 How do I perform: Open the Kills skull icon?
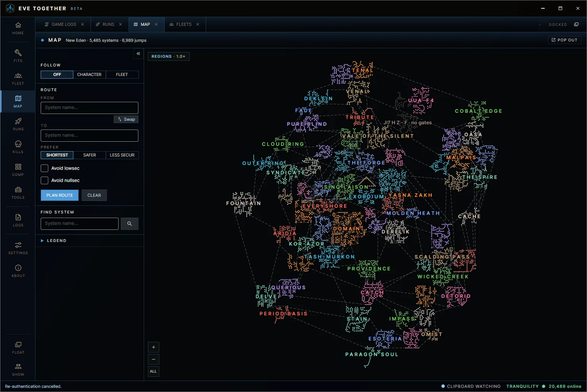18,147
